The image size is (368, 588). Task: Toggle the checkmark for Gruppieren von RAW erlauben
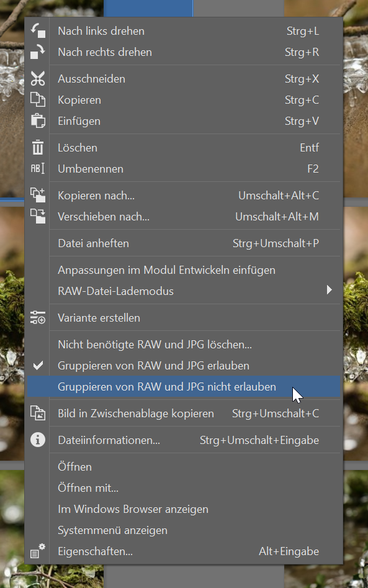click(x=37, y=365)
